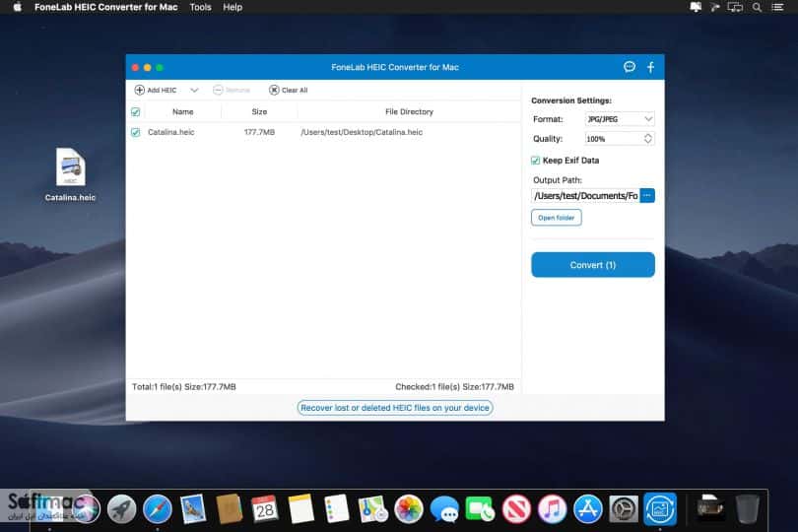Click the 177.7MB size cell

[x=259, y=132]
